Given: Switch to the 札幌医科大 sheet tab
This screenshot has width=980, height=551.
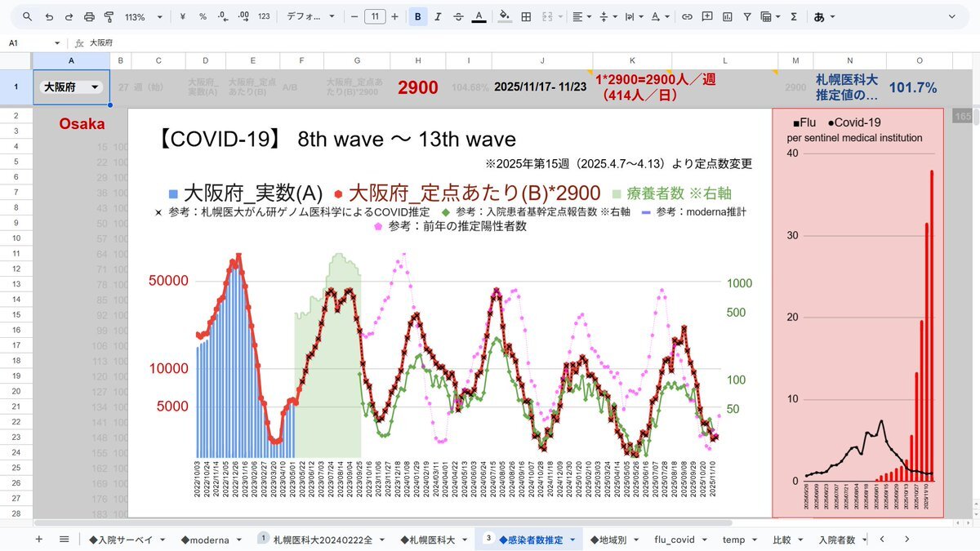Looking at the screenshot, I should (x=433, y=540).
